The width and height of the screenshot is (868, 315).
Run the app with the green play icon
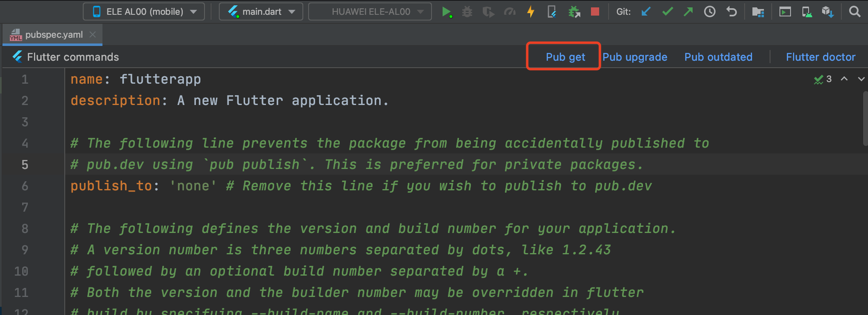click(x=447, y=12)
